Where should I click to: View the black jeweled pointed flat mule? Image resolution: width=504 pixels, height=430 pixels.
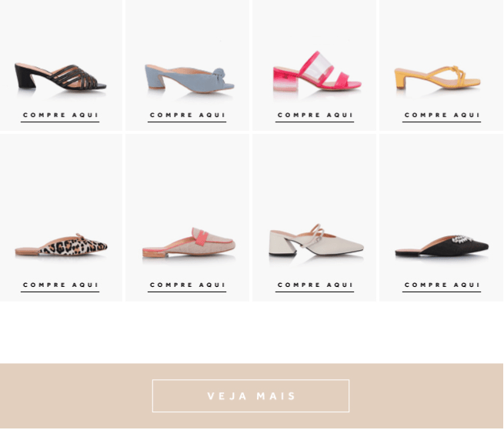point(442,246)
